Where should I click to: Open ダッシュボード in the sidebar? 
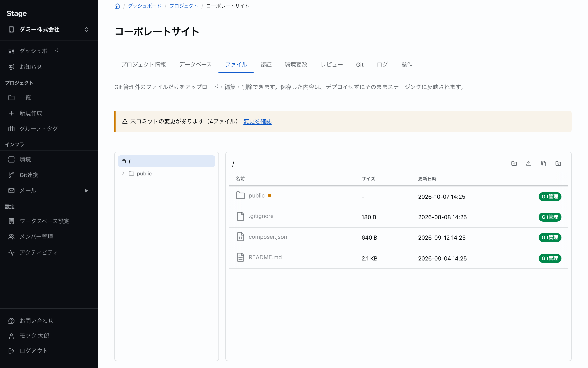coord(49,51)
